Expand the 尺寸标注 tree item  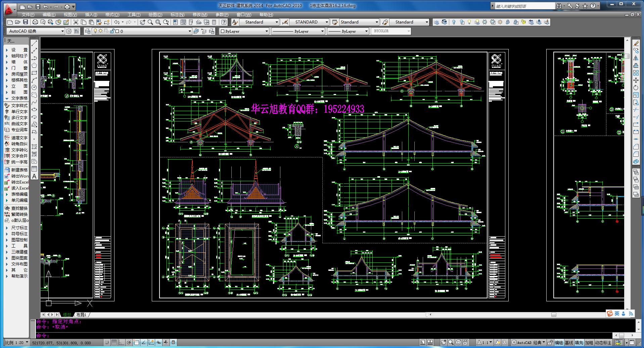7,228
